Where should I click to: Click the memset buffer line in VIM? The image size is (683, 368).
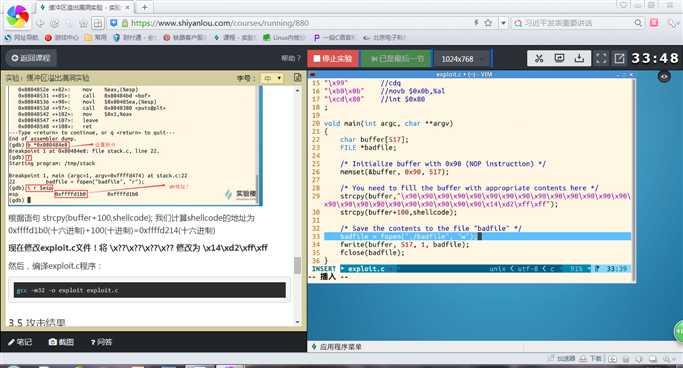394,172
